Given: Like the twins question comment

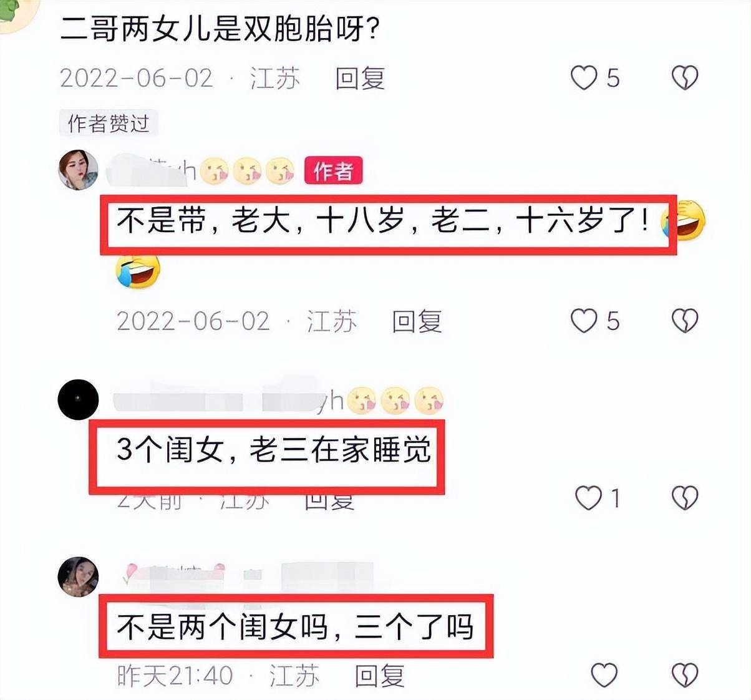Looking at the screenshot, I should [x=584, y=78].
